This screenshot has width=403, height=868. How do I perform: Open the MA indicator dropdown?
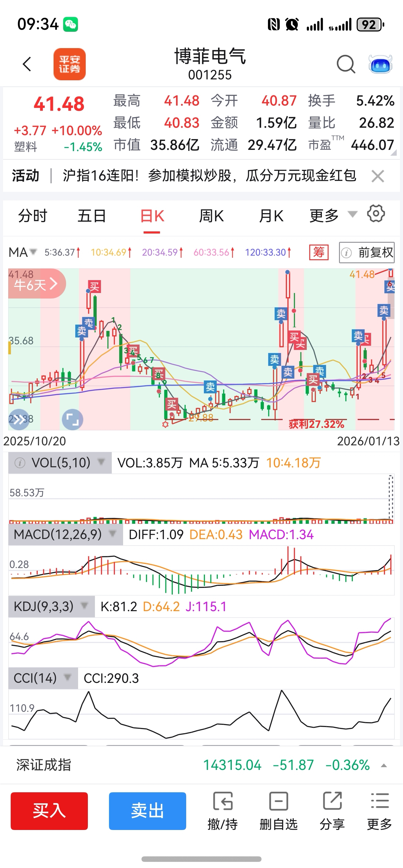[x=23, y=252]
